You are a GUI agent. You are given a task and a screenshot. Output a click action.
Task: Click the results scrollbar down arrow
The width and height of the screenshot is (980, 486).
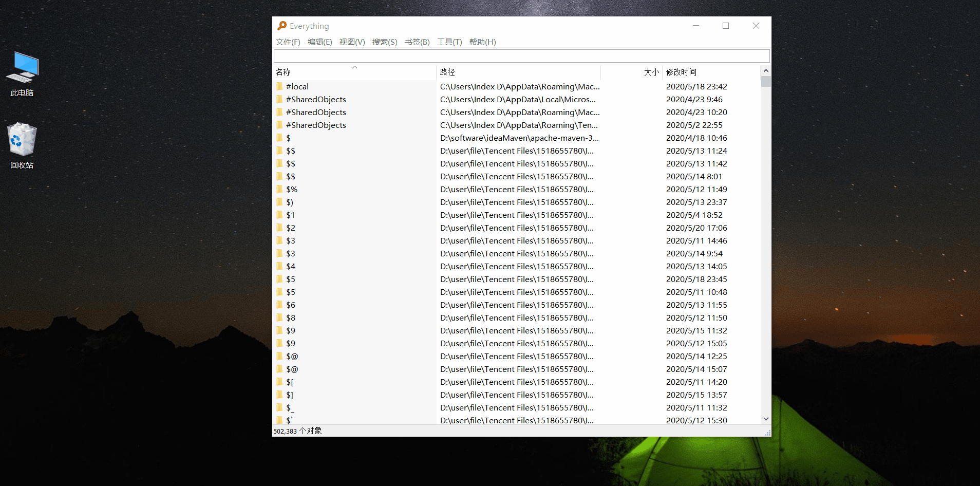point(766,419)
